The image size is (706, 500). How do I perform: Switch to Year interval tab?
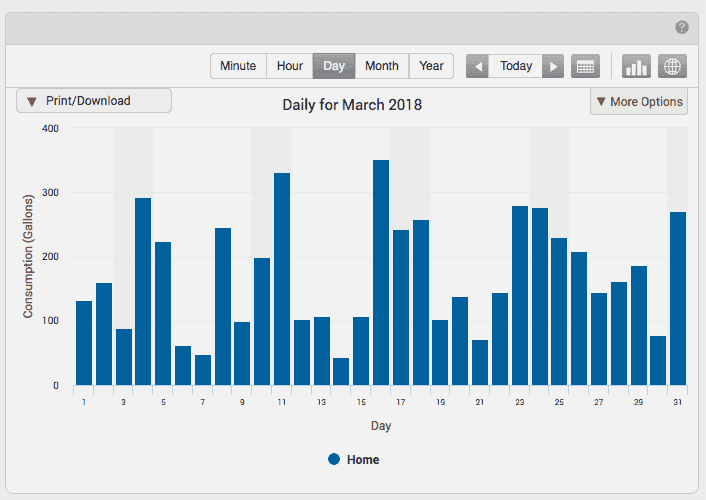[431, 67]
